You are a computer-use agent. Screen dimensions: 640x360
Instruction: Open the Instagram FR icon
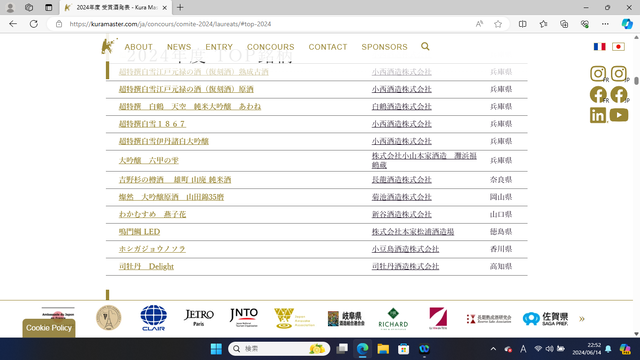[x=598, y=74]
